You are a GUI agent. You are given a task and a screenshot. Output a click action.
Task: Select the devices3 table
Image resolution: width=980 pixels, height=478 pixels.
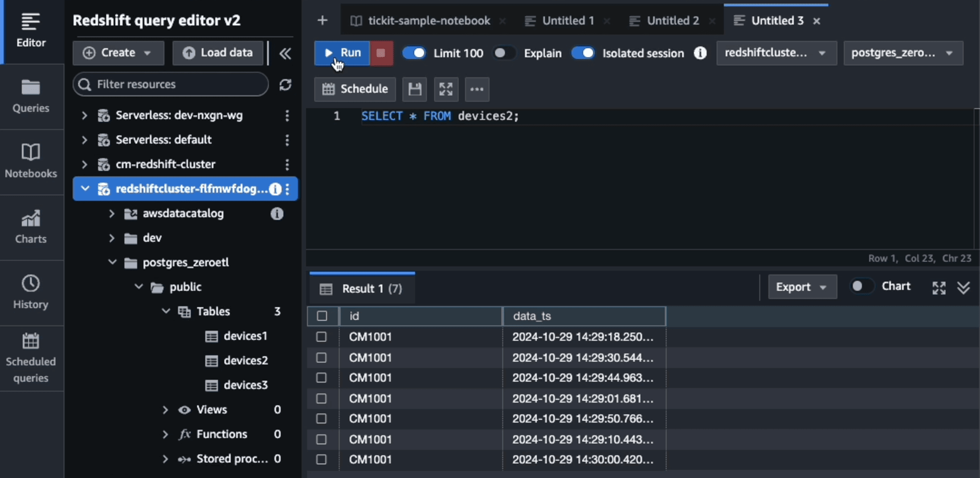coord(236,385)
